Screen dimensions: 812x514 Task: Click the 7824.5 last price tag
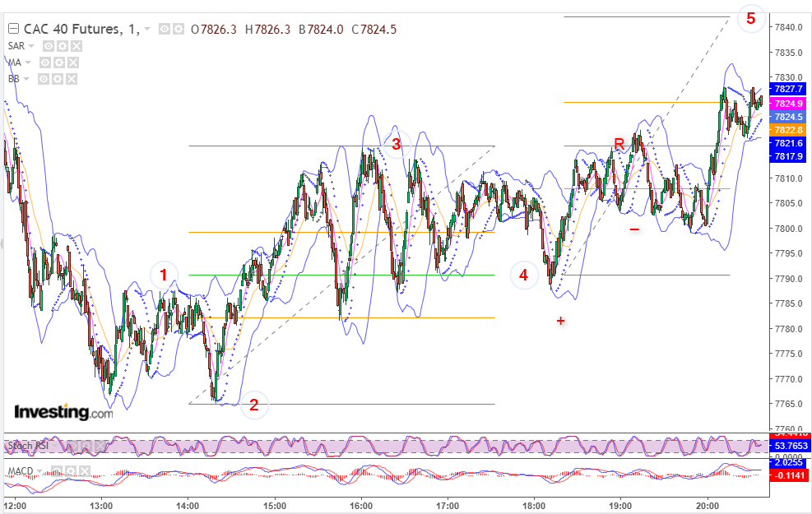tap(788, 117)
